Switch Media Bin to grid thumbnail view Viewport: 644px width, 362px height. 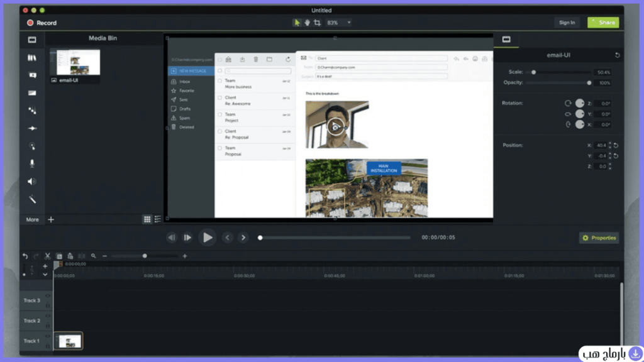coord(147,219)
